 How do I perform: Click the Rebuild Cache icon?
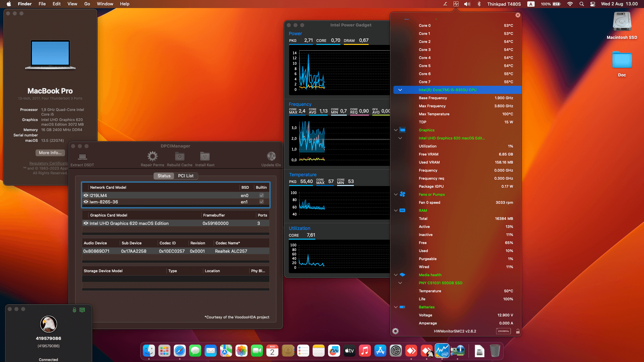click(180, 156)
